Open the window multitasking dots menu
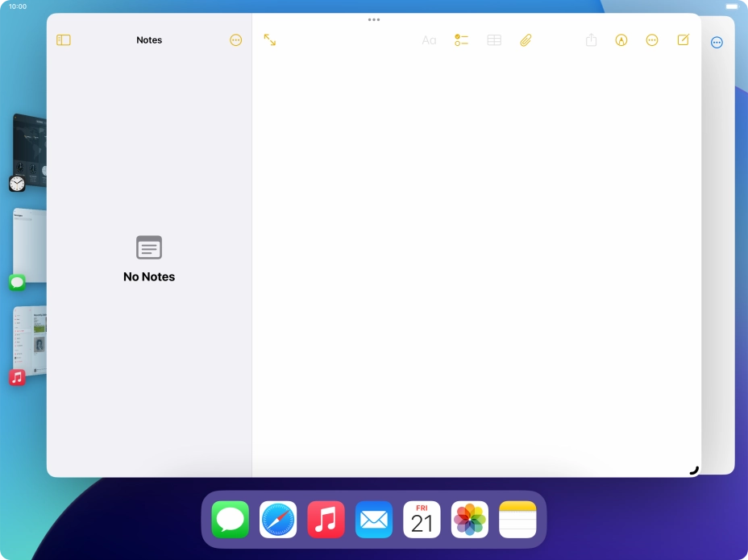The height and width of the screenshot is (560, 748). tap(374, 19)
